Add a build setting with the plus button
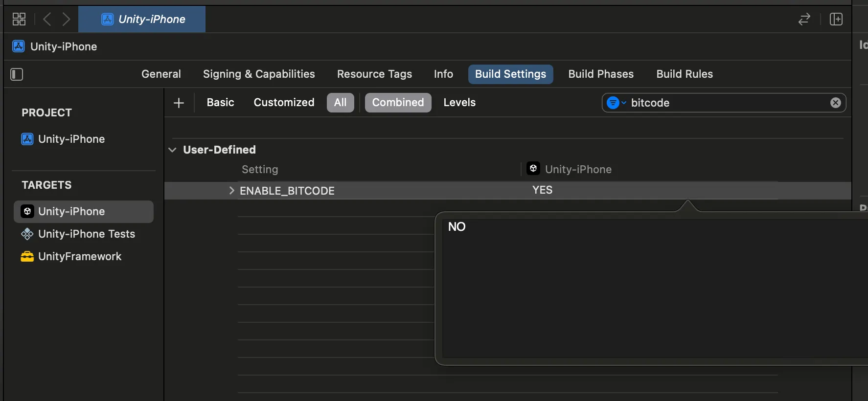 point(179,103)
